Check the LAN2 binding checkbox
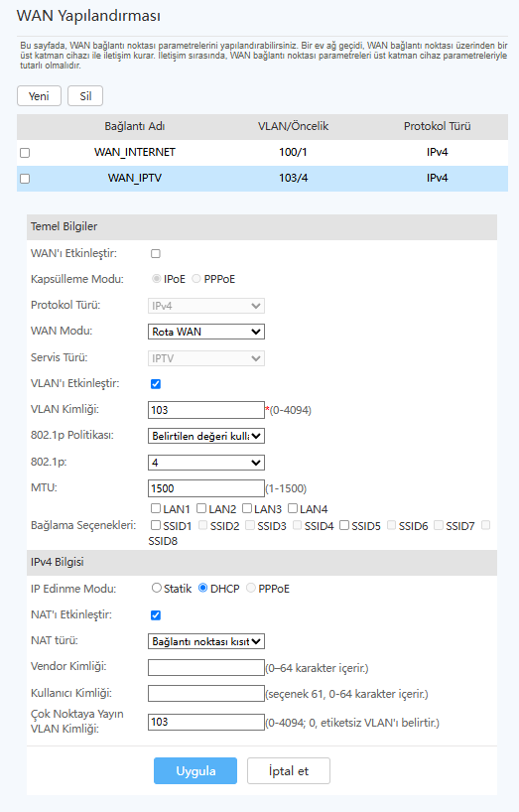Screen dimensions: 519x812 pos(201,508)
